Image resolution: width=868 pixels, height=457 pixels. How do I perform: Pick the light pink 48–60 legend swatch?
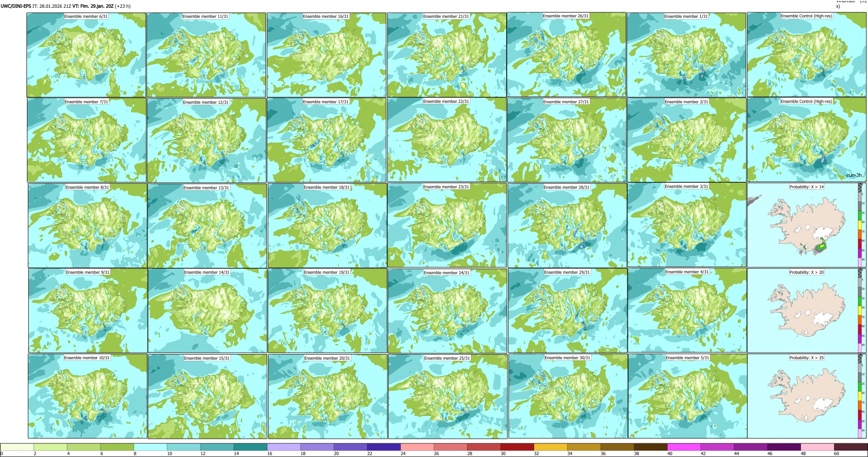click(x=817, y=447)
